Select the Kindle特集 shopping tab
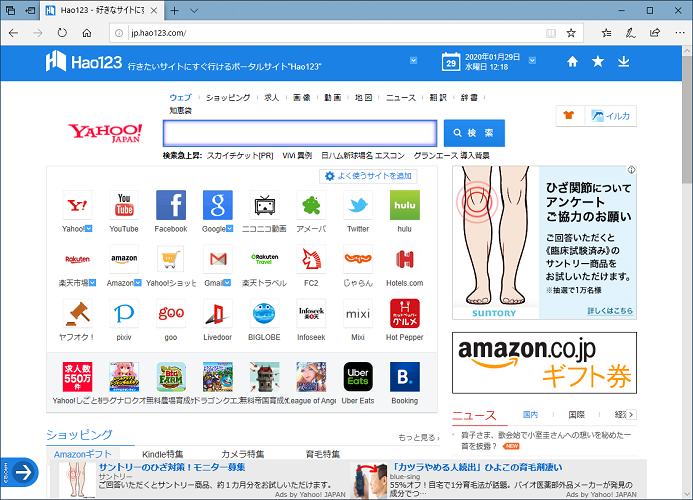The image size is (693, 500). coord(163,454)
